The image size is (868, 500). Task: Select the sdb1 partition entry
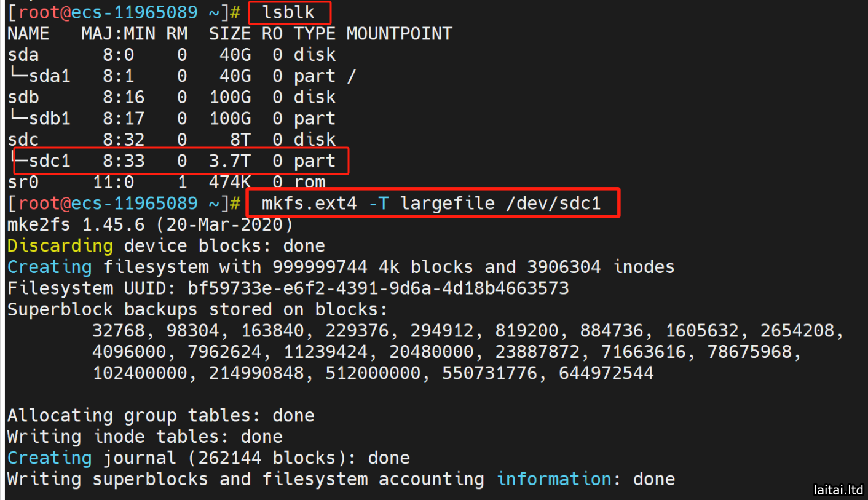click(49, 119)
